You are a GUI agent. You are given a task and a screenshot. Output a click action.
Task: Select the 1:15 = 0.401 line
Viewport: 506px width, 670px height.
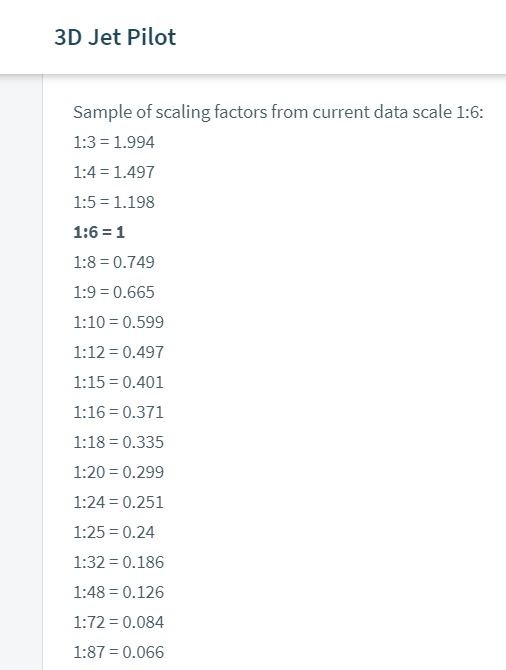pos(118,382)
